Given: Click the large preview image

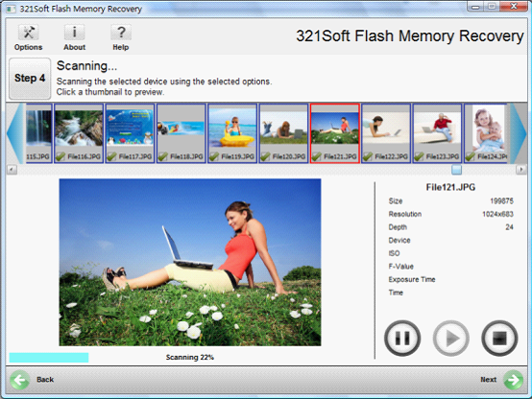Looking at the screenshot, I should (190, 263).
